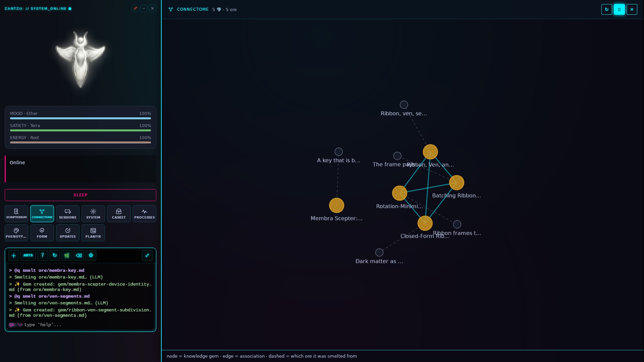Click the question mark help icon
Image resolution: width=644 pixels, height=362 pixels.
coord(43,255)
